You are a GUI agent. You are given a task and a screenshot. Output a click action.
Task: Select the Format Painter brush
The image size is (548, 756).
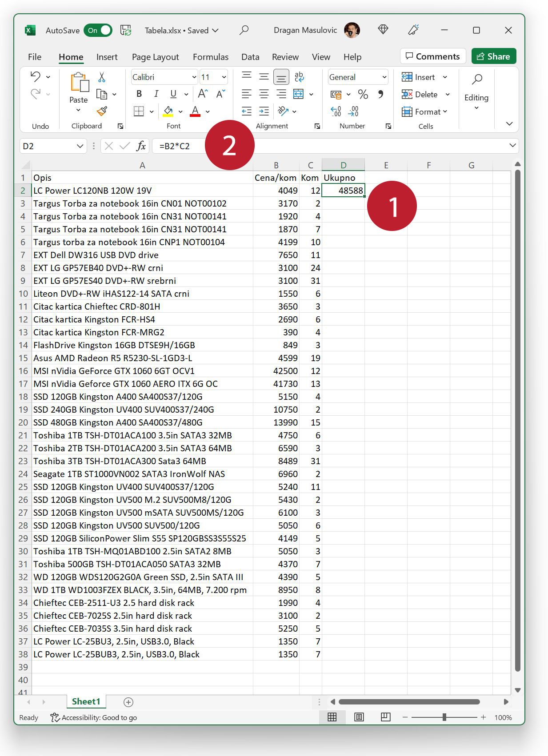102,111
